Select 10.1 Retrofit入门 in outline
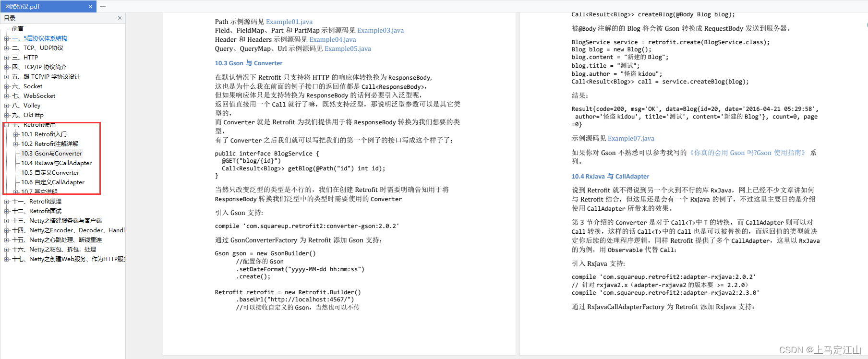The image size is (868, 359). point(44,134)
